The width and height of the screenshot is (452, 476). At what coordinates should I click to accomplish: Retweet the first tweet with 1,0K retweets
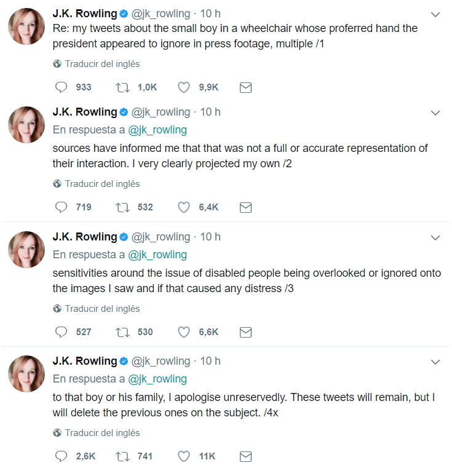click(122, 87)
